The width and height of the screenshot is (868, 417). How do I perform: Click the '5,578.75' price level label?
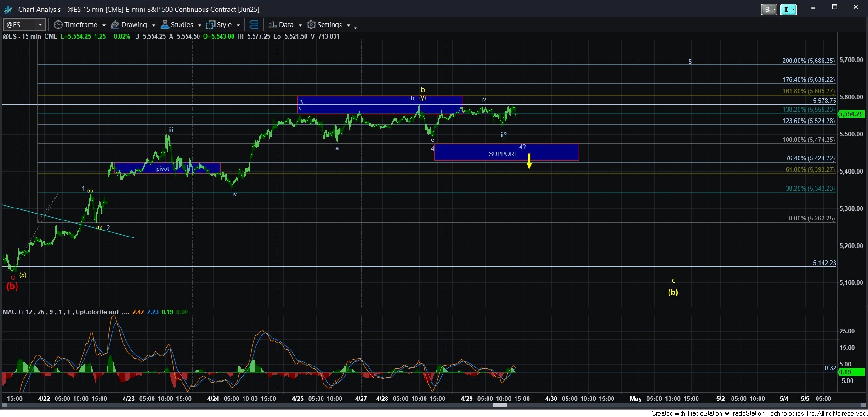(x=824, y=101)
